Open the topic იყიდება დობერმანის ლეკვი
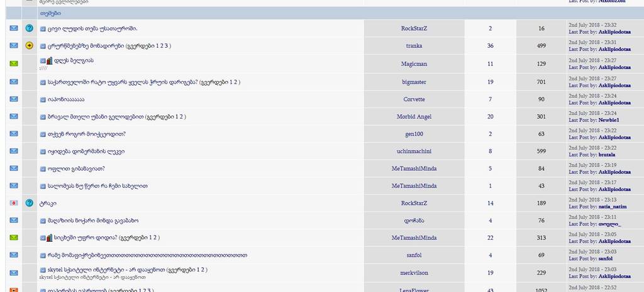 [86, 151]
